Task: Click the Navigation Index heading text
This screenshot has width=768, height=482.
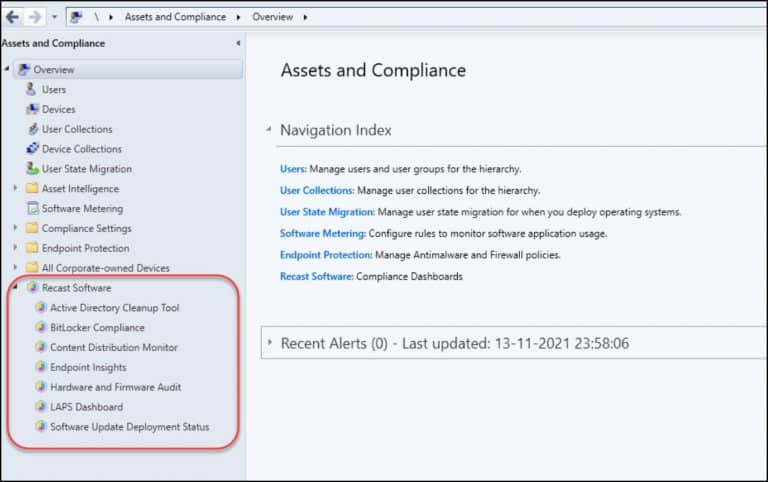Action: tap(336, 130)
